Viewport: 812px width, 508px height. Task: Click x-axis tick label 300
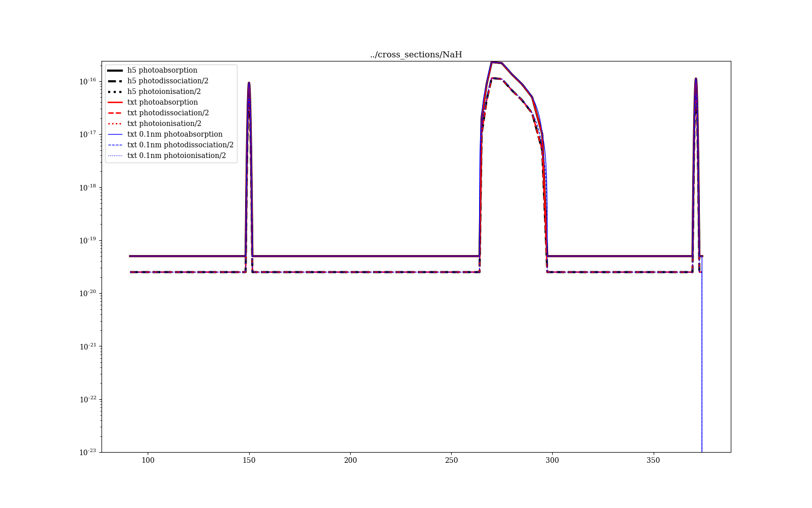(552, 460)
